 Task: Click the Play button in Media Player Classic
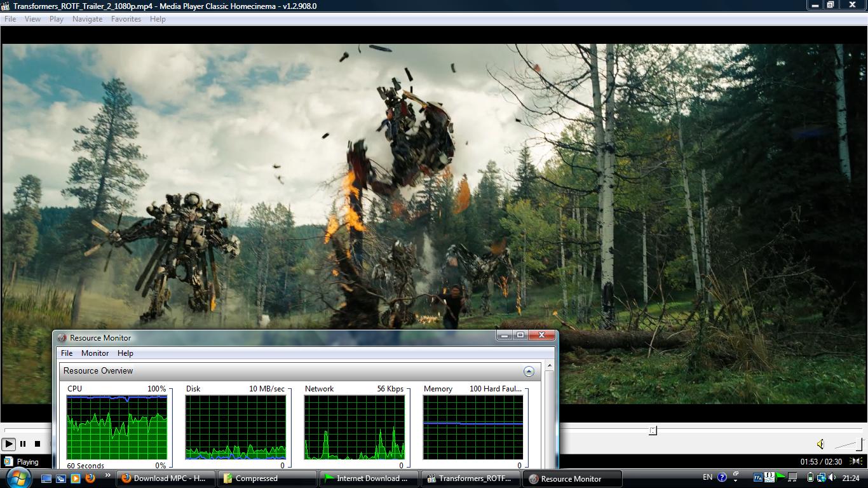tap(9, 444)
